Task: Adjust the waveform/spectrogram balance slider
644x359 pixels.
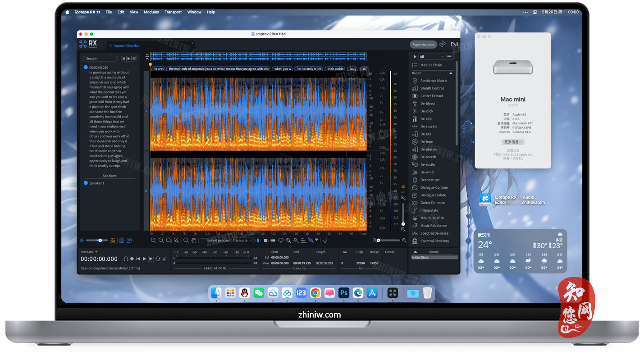Action: pyautogui.click(x=97, y=241)
